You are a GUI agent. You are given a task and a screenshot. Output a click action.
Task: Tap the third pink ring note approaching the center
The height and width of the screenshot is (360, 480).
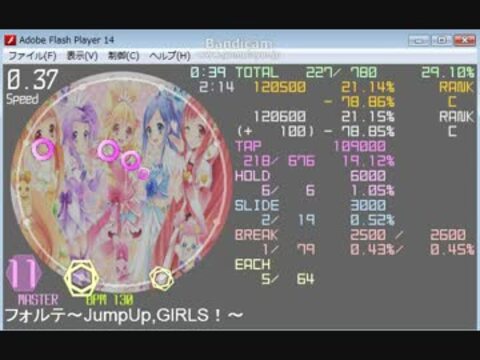pyautogui.click(x=131, y=161)
